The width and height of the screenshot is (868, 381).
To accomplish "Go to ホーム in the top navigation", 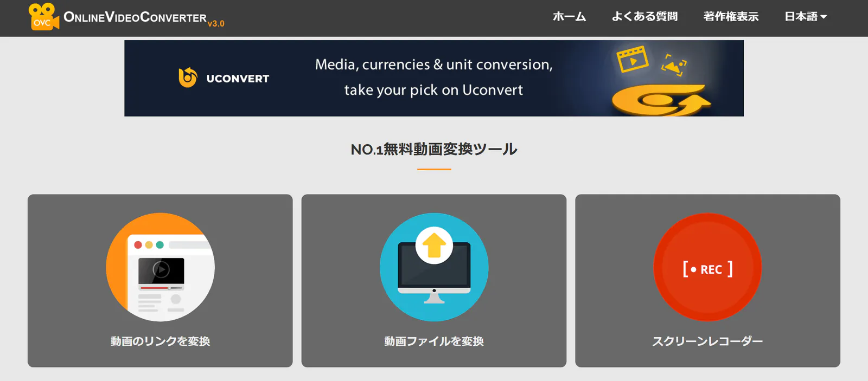I will [x=569, y=17].
